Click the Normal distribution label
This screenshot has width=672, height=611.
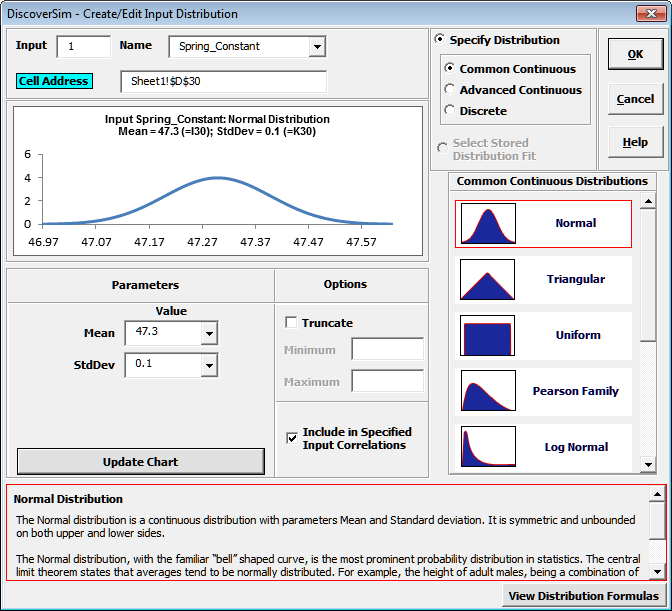coord(576,223)
